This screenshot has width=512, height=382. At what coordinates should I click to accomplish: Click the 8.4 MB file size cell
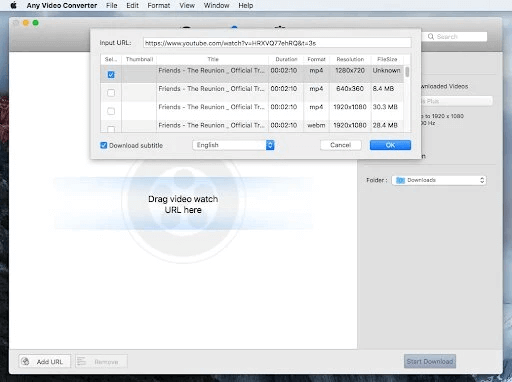click(383, 89)
